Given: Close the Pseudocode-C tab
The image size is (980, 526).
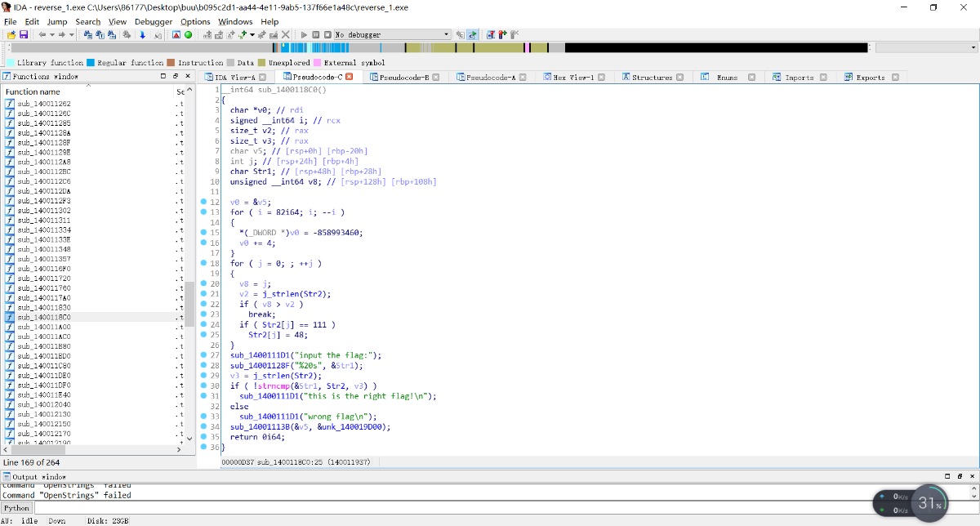Looking at the screenshot, I should tap(350, 76).
